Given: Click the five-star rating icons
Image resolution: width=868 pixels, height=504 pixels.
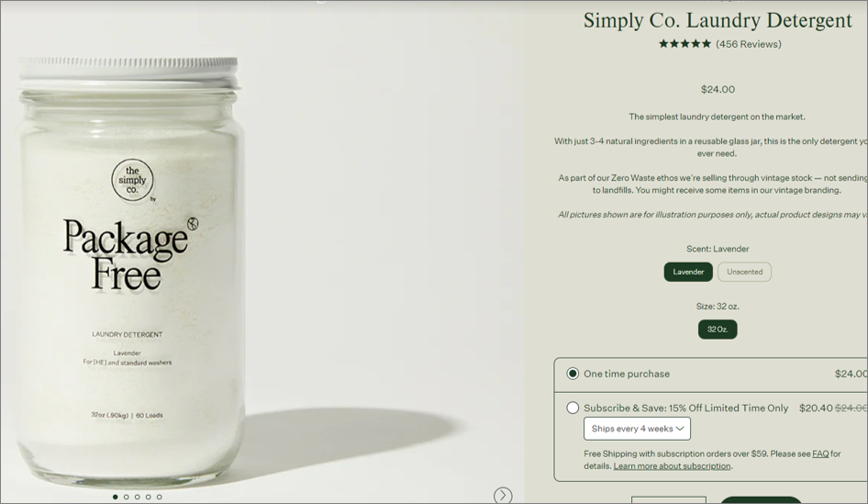Looking at the screenshot, I should pos(684,44).
